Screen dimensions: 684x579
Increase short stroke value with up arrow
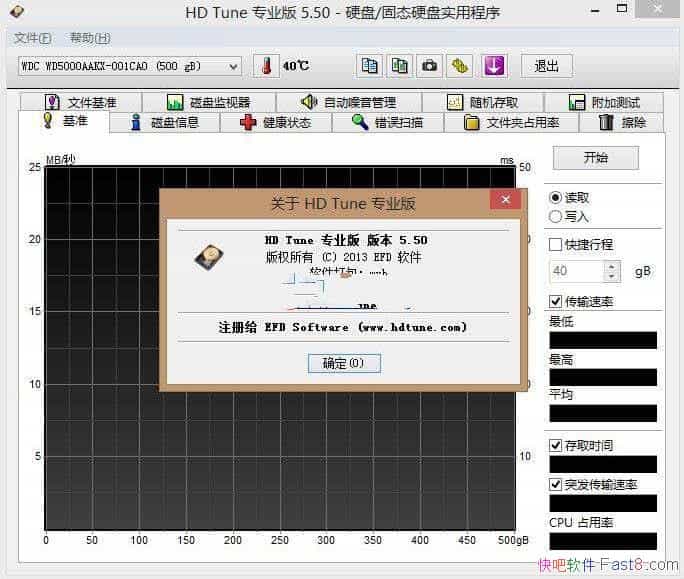point(612,266)
